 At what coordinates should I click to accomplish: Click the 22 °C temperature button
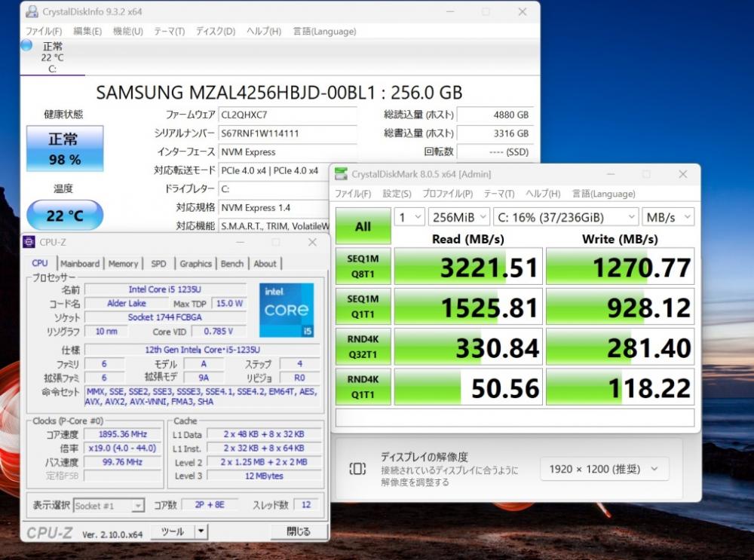point(64,215)
